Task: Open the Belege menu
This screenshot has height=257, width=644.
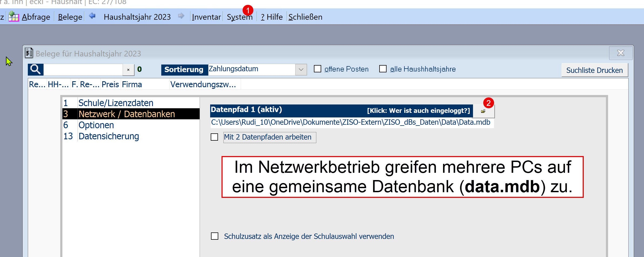Action: pos(70,17)
